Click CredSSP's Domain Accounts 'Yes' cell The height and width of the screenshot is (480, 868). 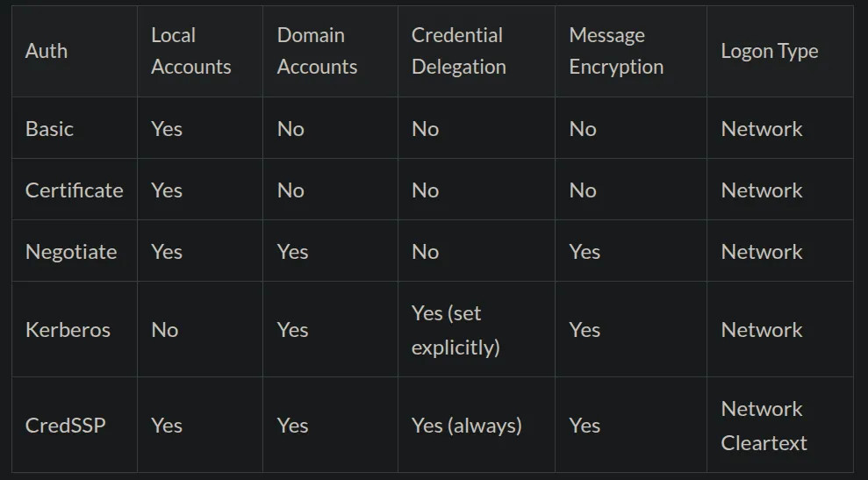[331, 426]
